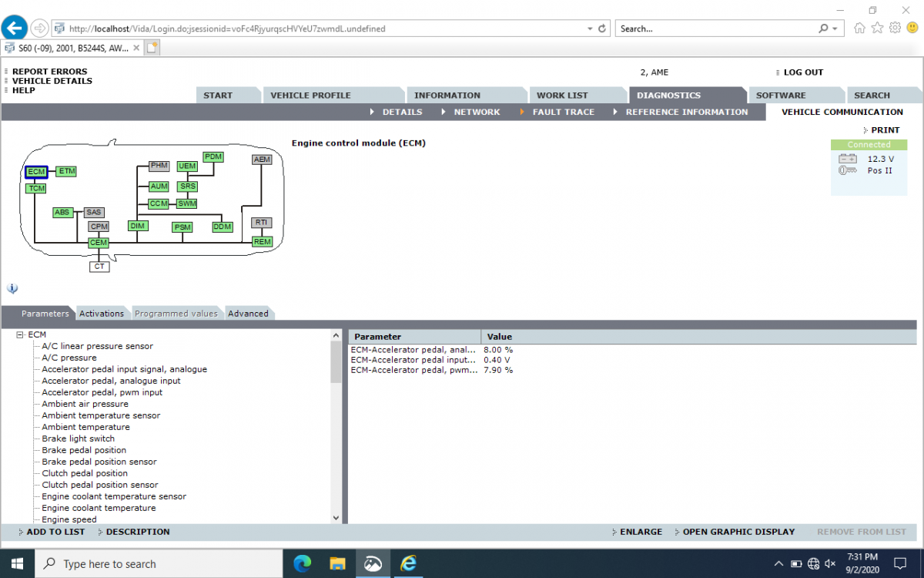924x578 pixels.
Task: Click the Log Out link
Action: 802,72
